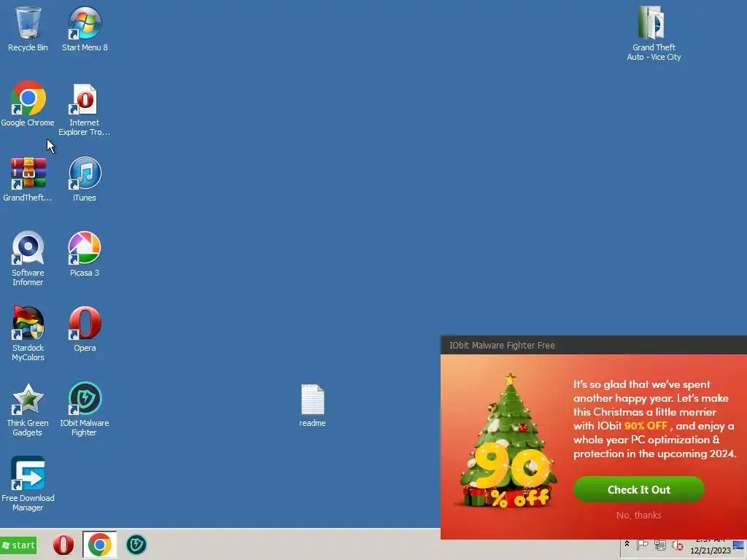Expand hidden system tray icons chevron
The height and width of the screenshot is (560, 747).
pos(627,544)
